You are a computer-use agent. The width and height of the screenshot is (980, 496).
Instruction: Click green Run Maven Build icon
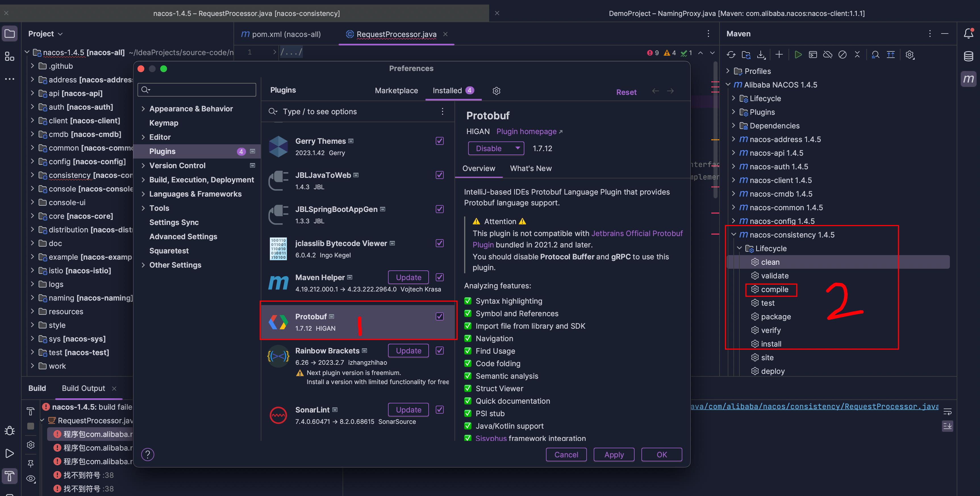pyautogui.click(x=798, y=55)
